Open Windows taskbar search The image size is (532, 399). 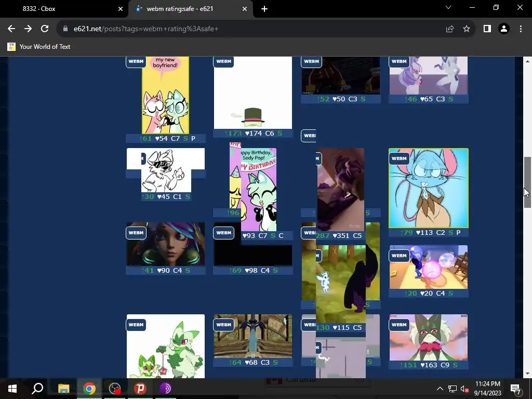(x=37, y=389)
